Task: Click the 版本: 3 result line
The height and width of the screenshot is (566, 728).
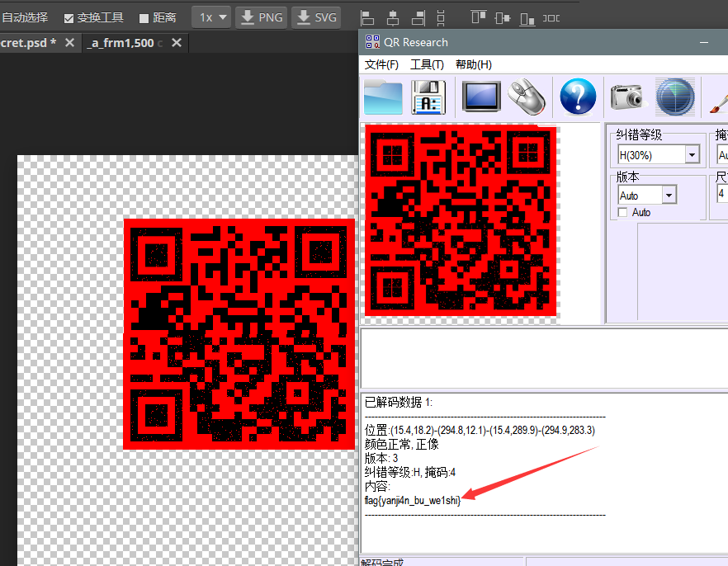Action: [381, 459]
